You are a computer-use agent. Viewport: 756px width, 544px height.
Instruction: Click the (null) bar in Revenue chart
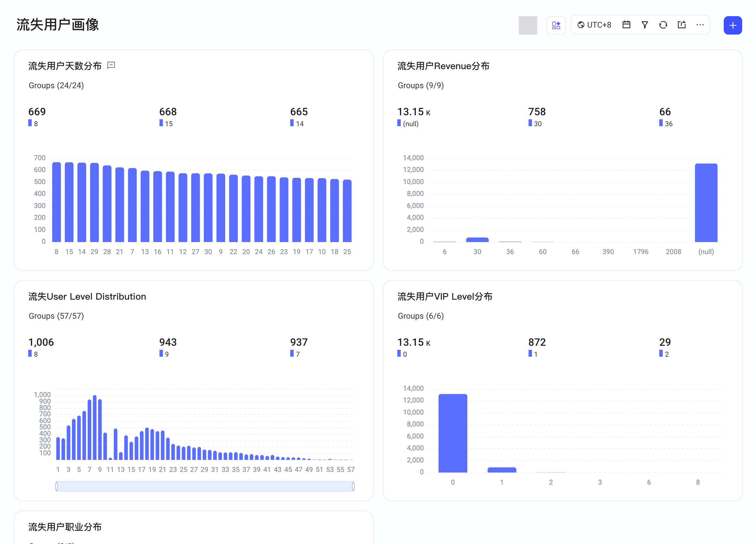[x=706, y=203]
